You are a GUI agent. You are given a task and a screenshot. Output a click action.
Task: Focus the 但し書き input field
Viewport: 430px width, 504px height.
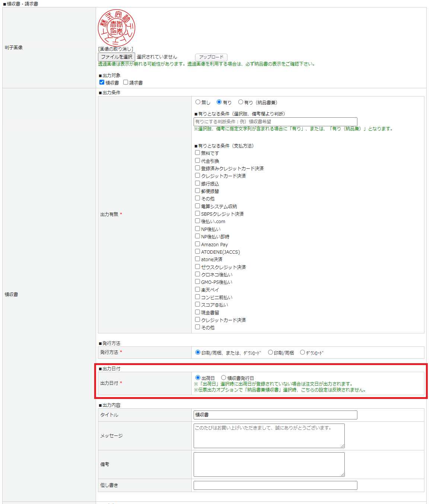275,485
